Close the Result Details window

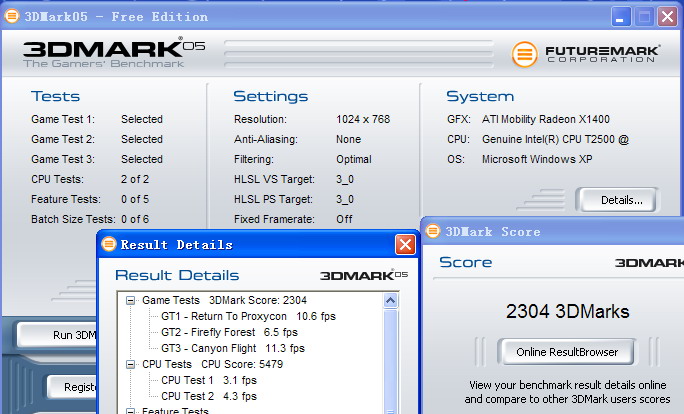(x=405, y=244)
